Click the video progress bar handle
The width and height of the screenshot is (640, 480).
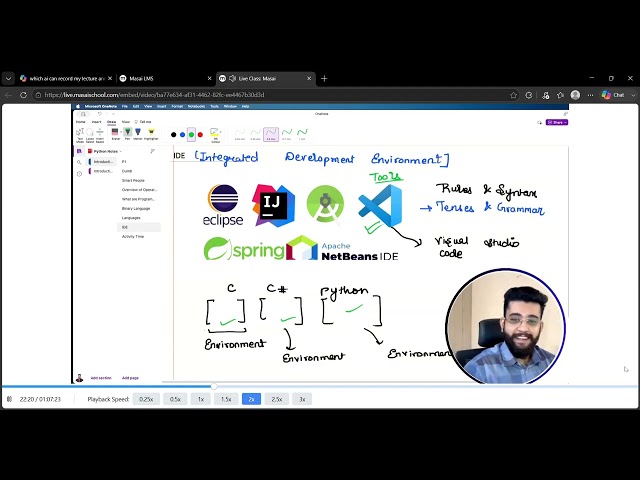(214, 386)
